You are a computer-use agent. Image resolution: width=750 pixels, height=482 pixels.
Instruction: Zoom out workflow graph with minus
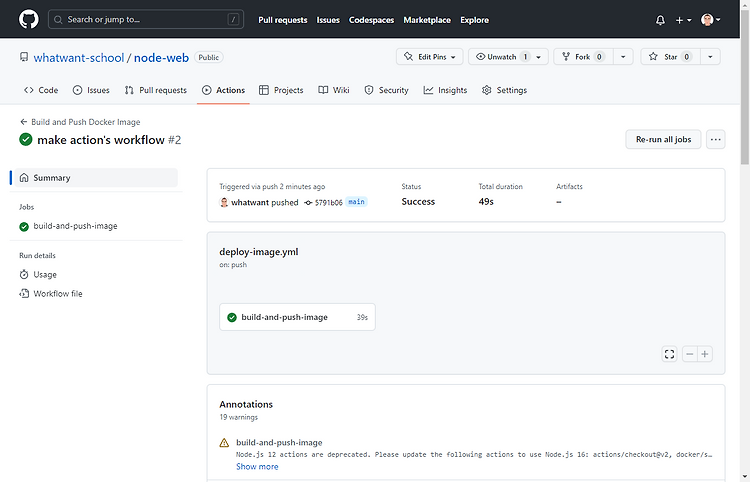point(689,354)
